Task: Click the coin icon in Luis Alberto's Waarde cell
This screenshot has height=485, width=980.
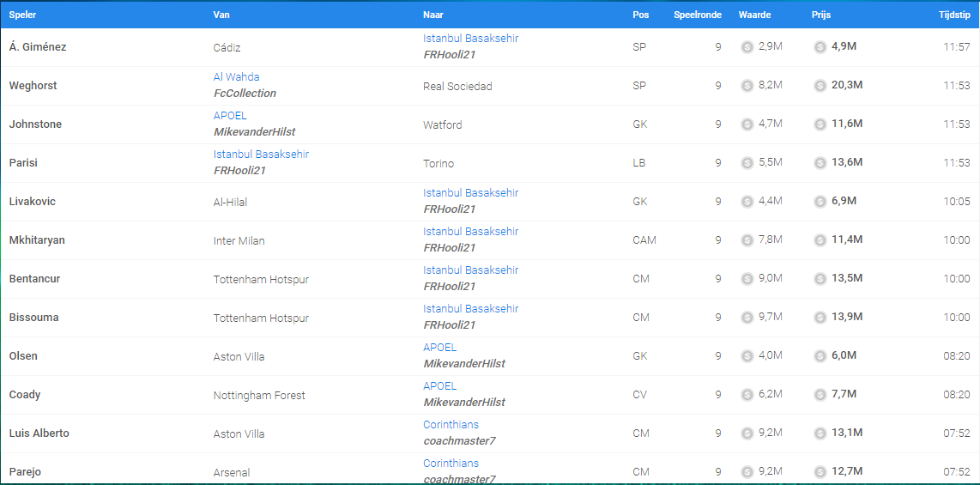Action: pyautogui.click(x=747, y=433)
